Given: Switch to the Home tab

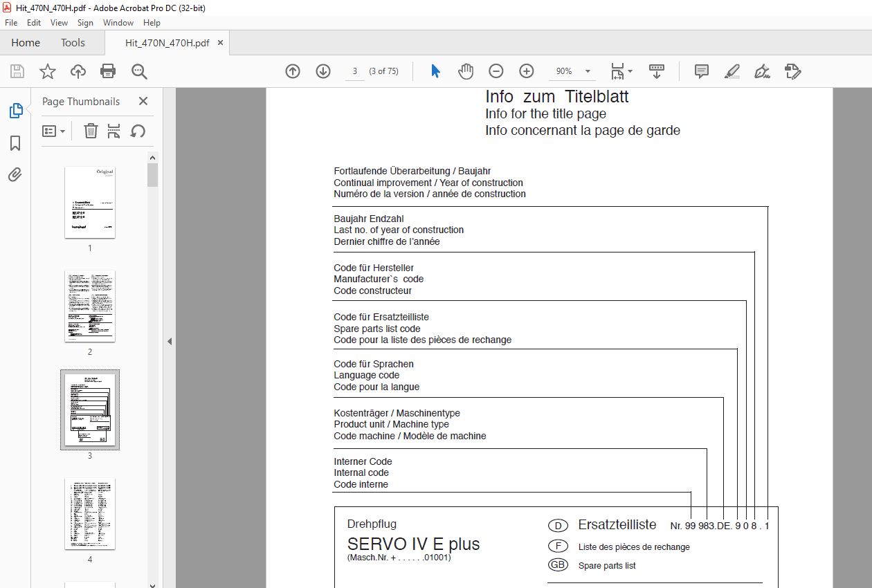Looking at the screenshot, I should pyautogui.click(x=26, y=43).
